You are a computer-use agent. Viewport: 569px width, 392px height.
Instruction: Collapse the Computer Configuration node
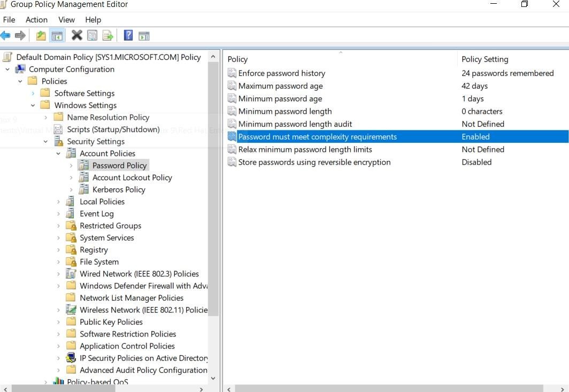[x=7, y=69]
